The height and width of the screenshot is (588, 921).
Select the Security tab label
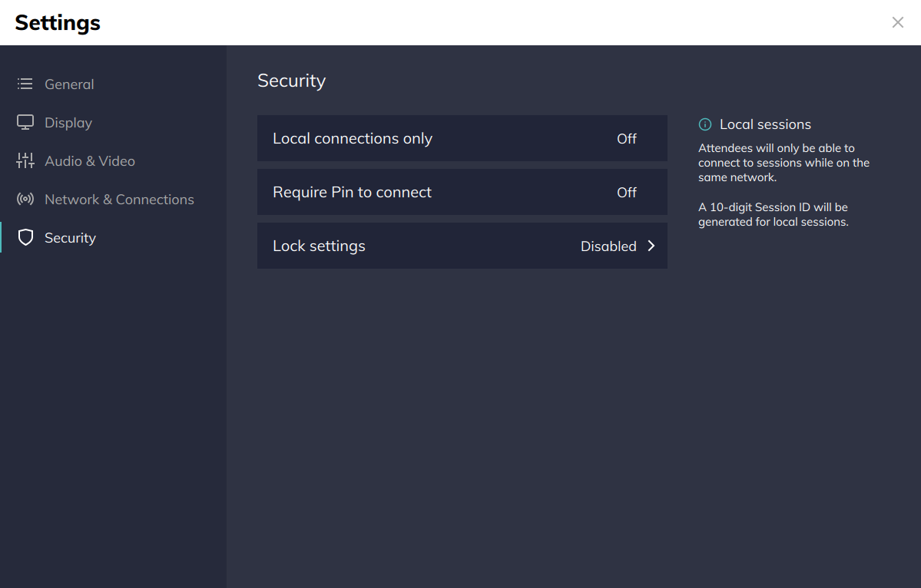click(x=70, y=238)
